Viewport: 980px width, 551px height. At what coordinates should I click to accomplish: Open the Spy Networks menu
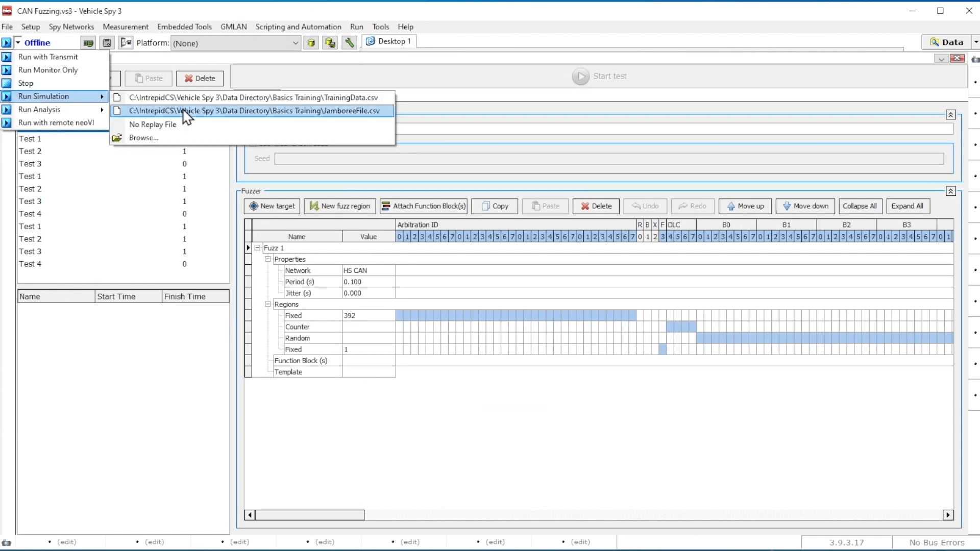point(71,27)
